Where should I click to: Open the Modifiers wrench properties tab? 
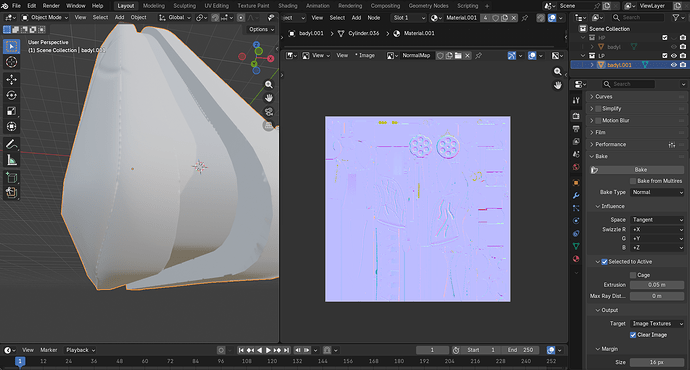tap(576, 195)
